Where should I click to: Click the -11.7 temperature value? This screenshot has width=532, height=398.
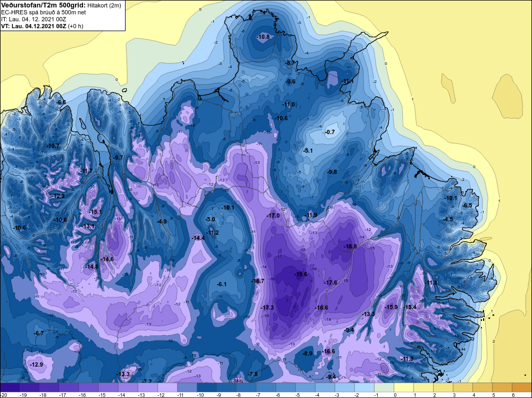coord(87,171)
